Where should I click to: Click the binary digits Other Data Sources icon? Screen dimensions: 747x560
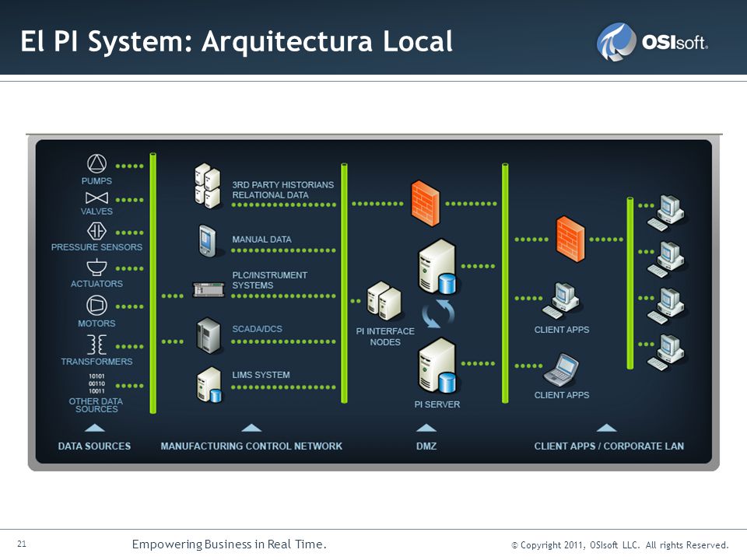point(96,383)
